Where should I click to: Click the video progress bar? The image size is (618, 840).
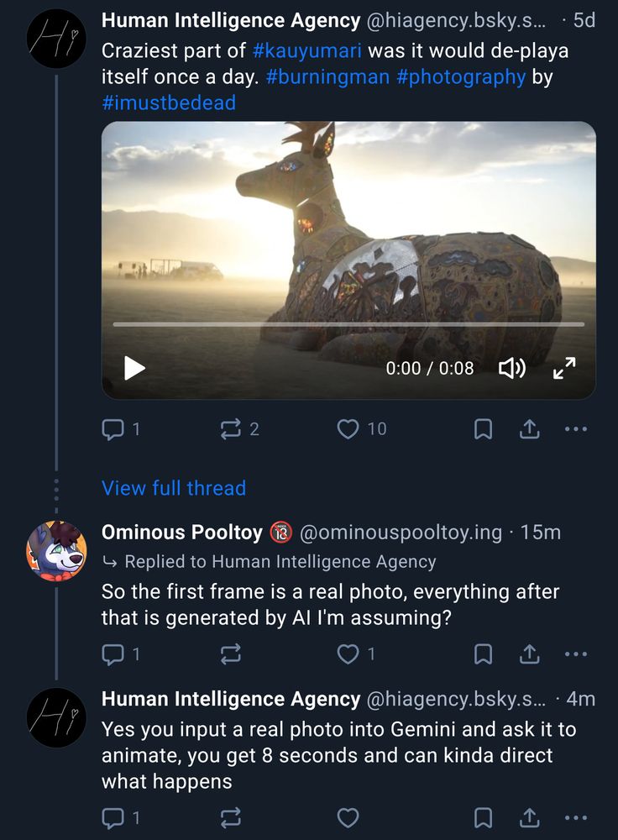point(348,324)
